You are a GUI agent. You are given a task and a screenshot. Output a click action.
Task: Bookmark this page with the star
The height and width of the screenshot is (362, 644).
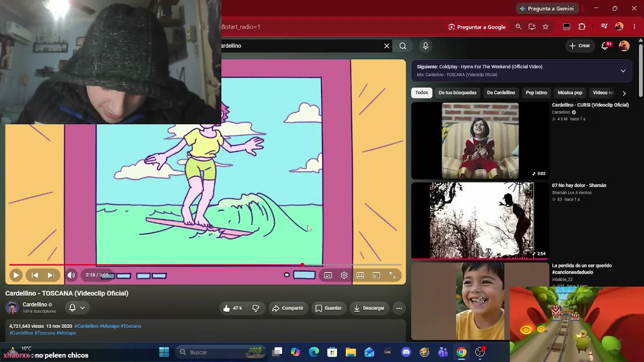pyautogui.click(x=545, y=27)
